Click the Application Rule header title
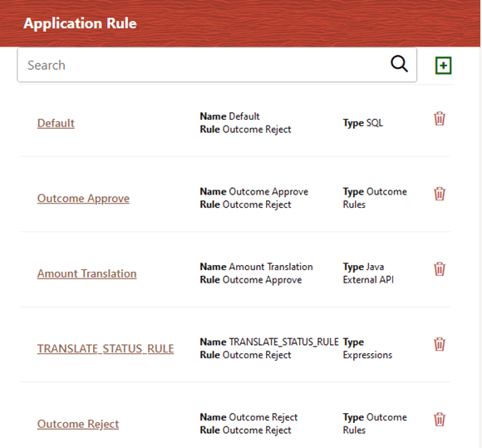The height and width of the screenshot is (448, 482). [81, 23]
